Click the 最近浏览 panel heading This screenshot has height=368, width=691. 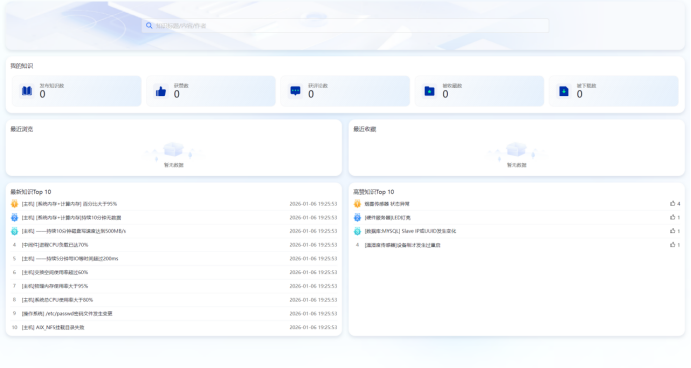pos(22,129)
